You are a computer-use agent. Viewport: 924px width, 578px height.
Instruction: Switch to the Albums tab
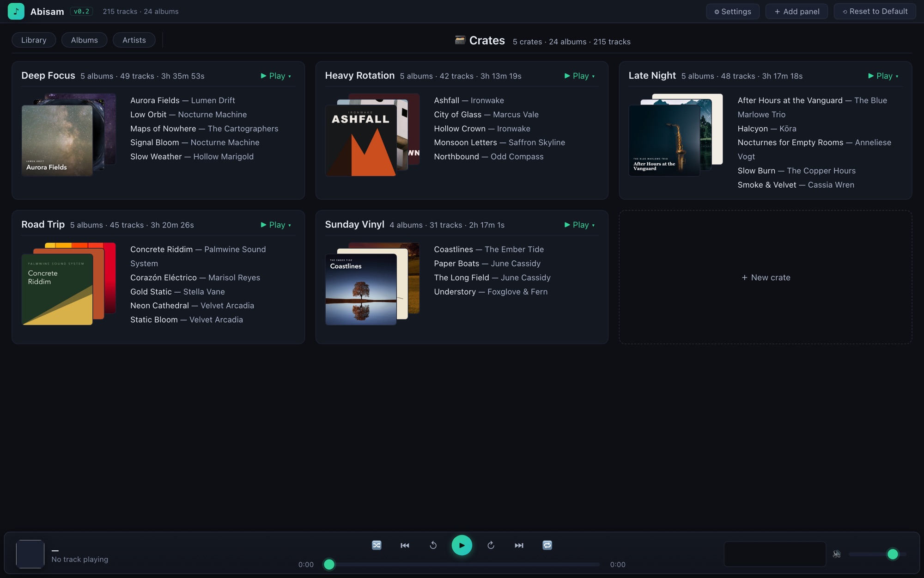click(84, 40)
